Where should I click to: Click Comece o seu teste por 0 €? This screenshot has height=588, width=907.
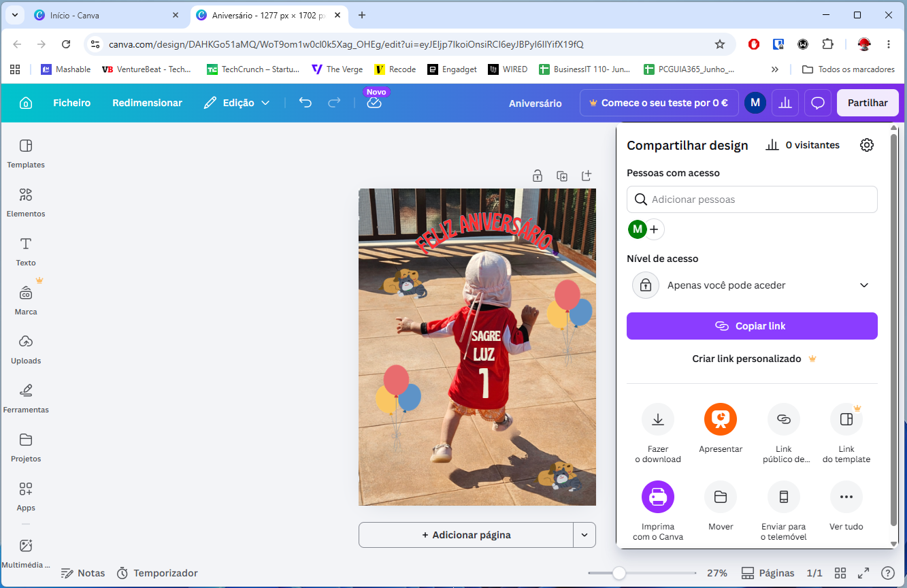point(659,103)
